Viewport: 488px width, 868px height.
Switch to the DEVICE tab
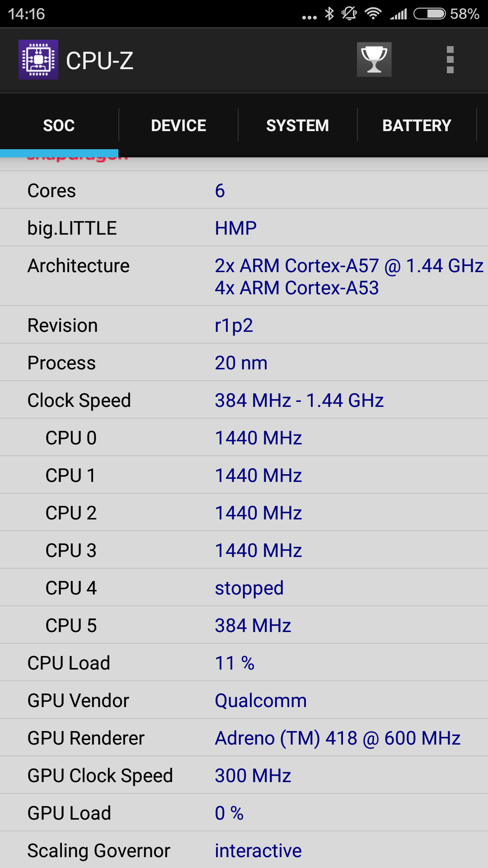[178, 125]
